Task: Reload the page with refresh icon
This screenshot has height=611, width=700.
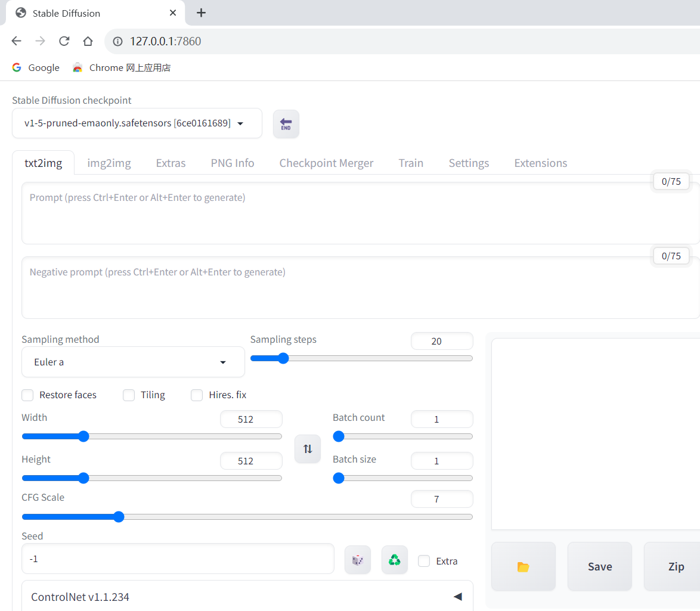Action: [x=64, y=41]
